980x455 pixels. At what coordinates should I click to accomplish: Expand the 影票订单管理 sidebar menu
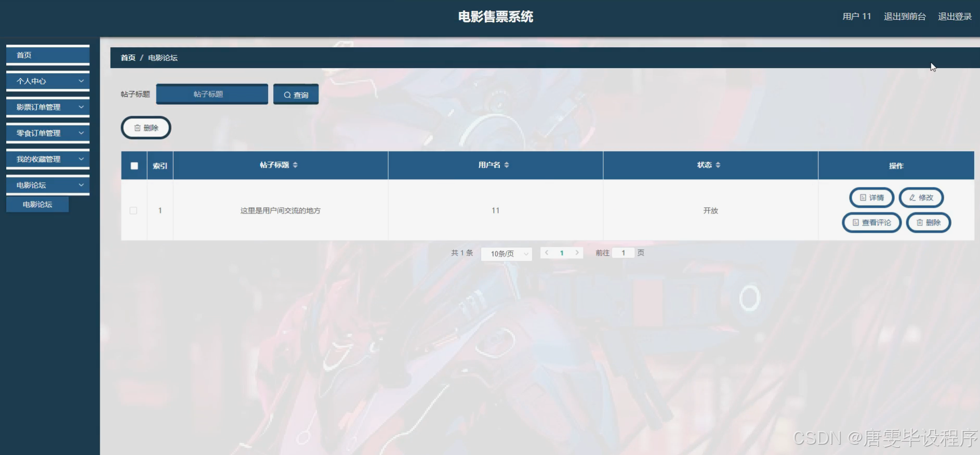point(48,107)
